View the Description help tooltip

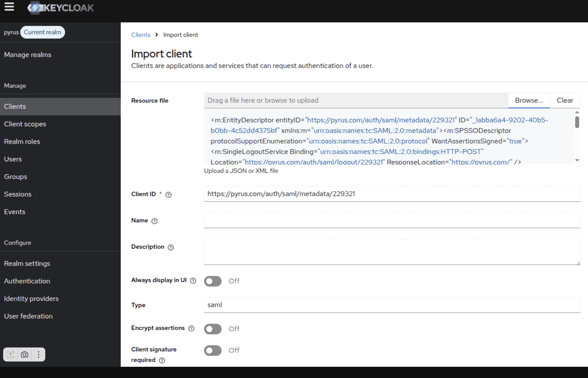[171, 247]
